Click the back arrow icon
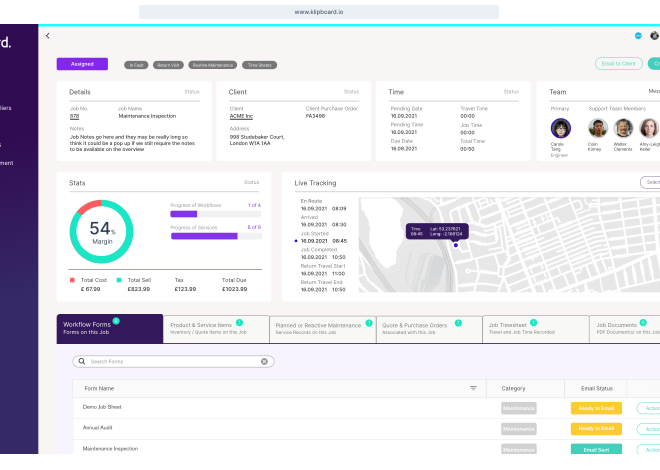The height and width of the screenshot is (470, 660). 48,36
